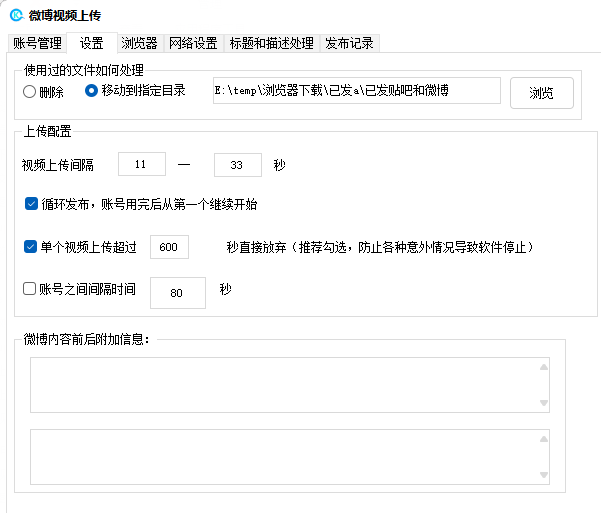This screenshot has width=601, height=513.
Task: Click the account interval field showing 80
Action: (177, 293)
